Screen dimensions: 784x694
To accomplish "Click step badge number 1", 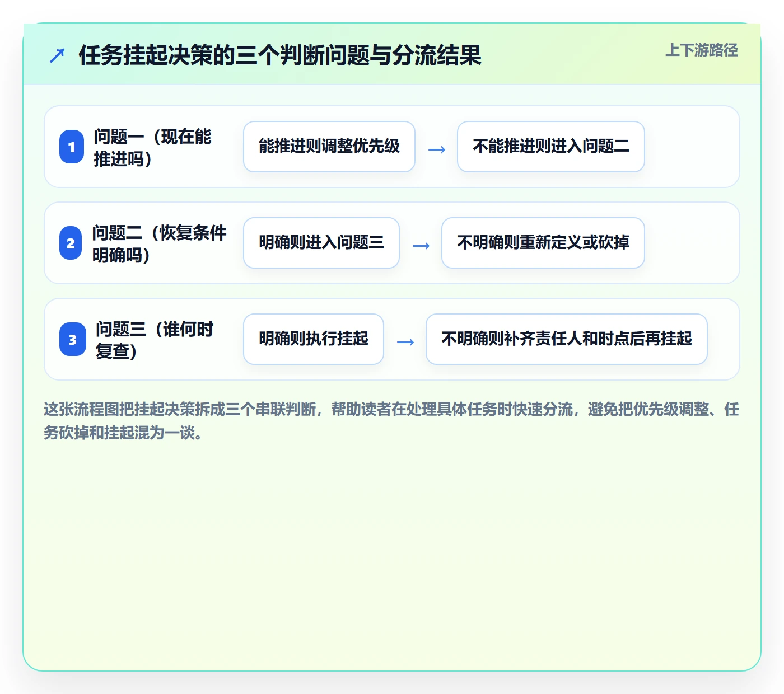I will 72,147.
